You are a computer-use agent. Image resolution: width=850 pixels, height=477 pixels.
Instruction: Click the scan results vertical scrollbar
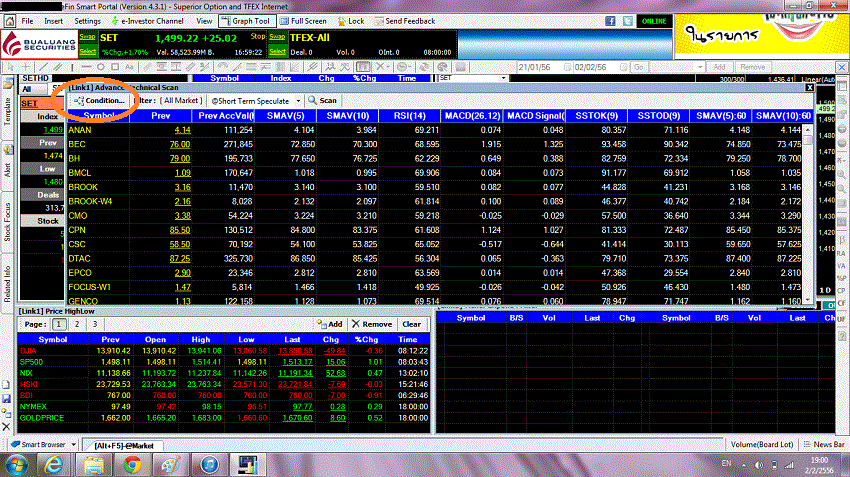pos(808,214)
